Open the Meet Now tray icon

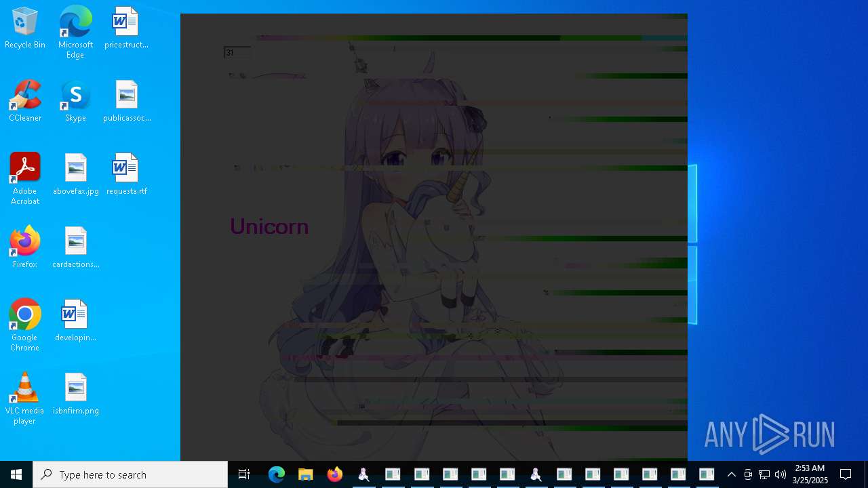pos(748,474)
